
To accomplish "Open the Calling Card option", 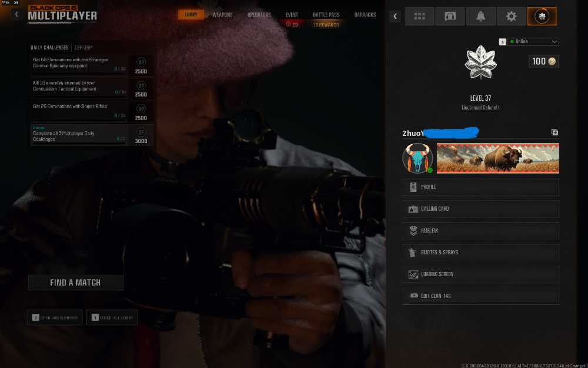I will (481, 209).
